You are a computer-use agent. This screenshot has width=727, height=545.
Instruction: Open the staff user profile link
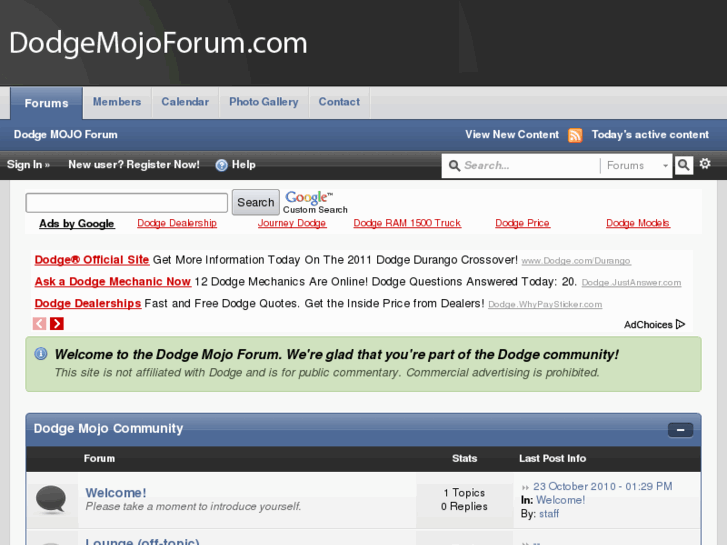tap(549, 514)
